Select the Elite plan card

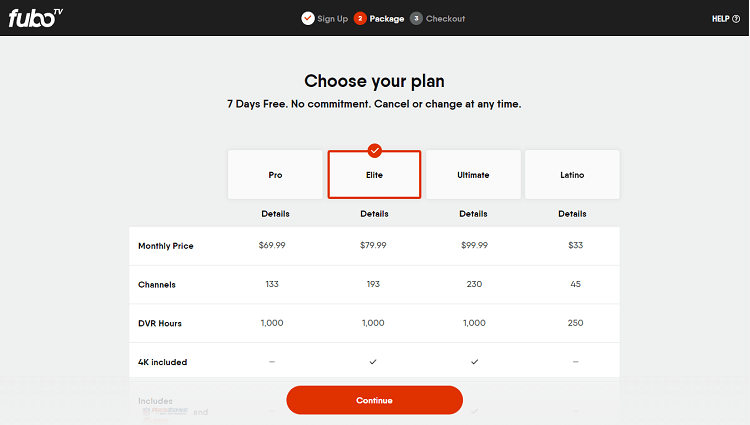coord(375,174)
